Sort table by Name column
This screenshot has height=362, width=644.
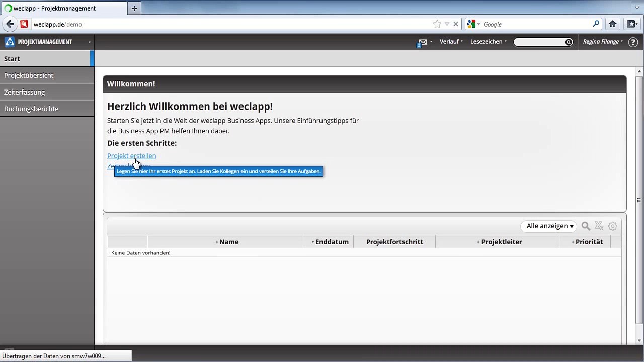click(224, 242)
